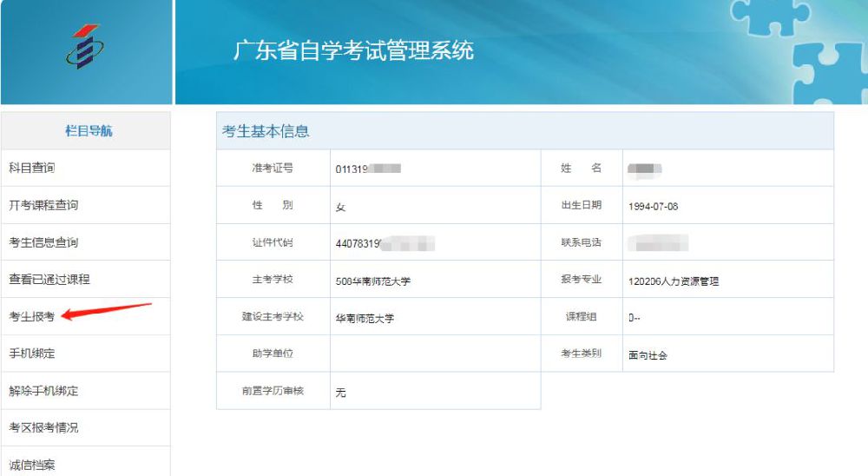Select the 前置学历审核 value 无
868x476 pixels.
(340, 393)
